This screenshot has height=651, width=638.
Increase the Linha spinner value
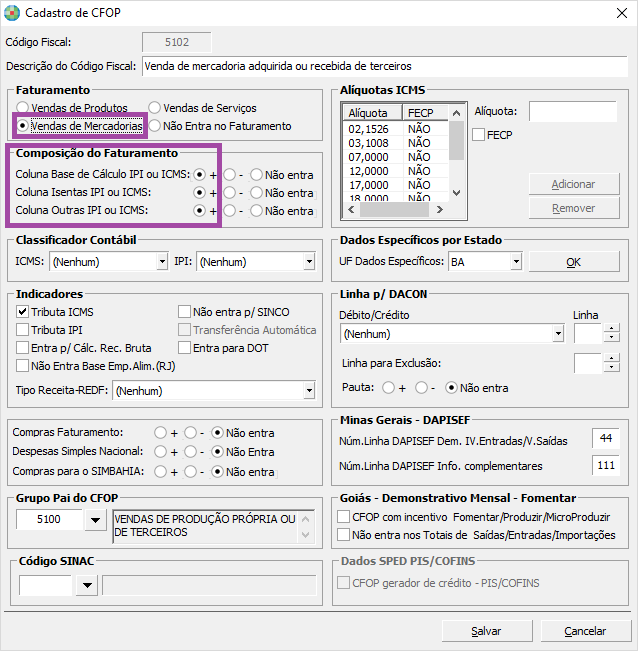[x=611, y=328]
